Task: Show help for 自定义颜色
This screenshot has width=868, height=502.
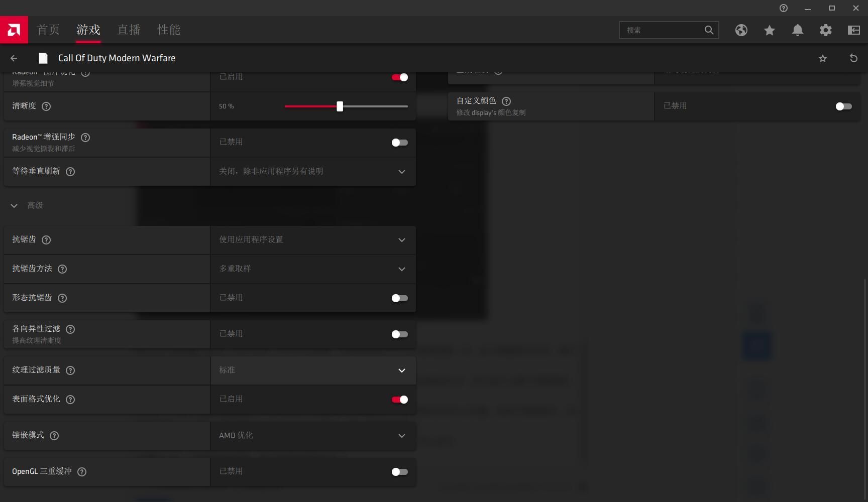Action: [x=506, y=101]
